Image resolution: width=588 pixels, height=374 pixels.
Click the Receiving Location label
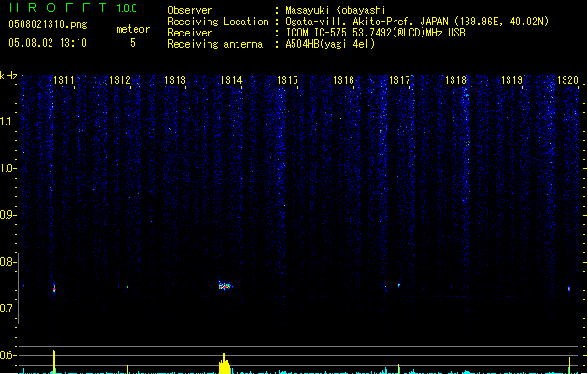pyautogui.click(x=218, y=22)
